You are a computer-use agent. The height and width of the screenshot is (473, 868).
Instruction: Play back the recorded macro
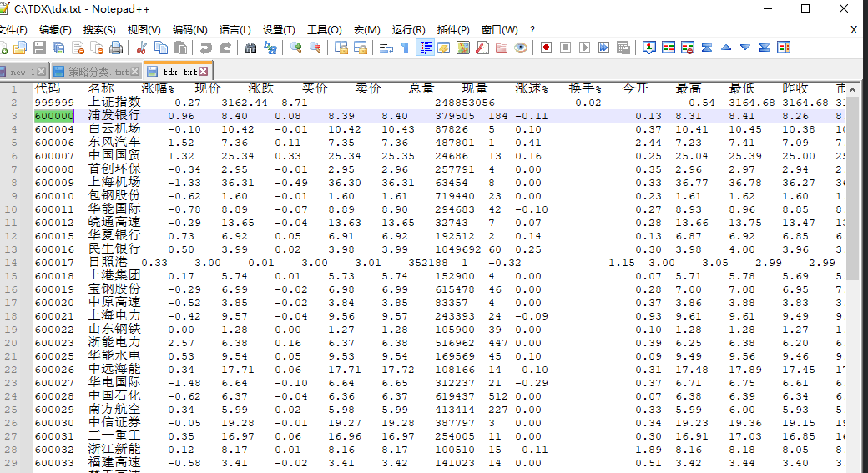tap(584, 48)
